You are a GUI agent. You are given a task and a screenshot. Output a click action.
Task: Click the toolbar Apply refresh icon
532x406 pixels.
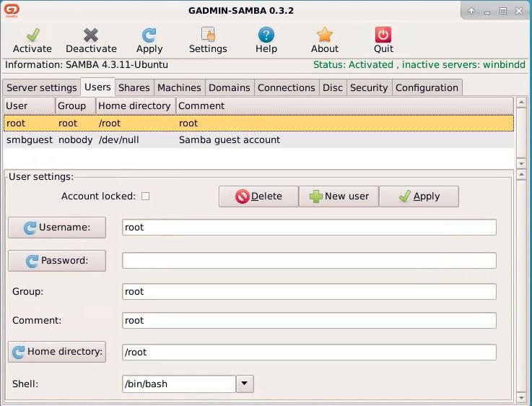[149, 35]
